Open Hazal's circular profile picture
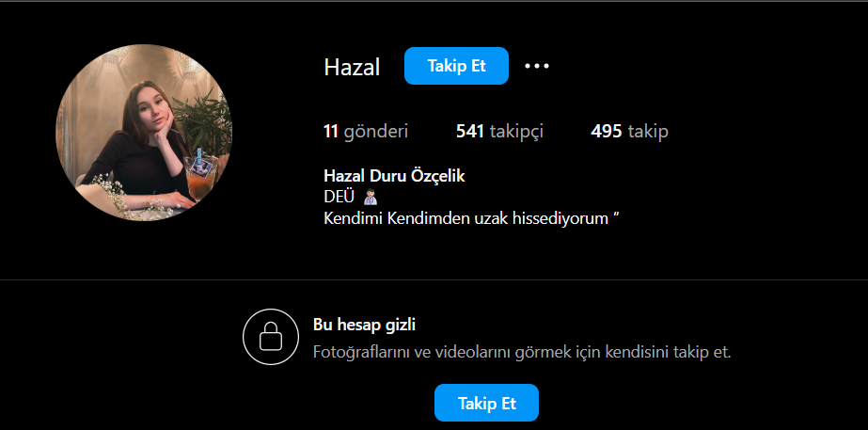 pyautogui.click(x=144, y=133)
